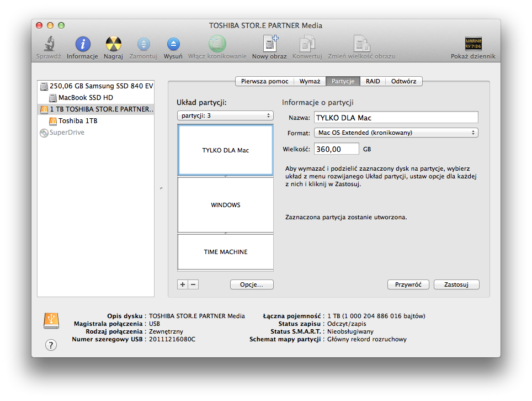Apply changes with Zastosuj button

[456, 284]
